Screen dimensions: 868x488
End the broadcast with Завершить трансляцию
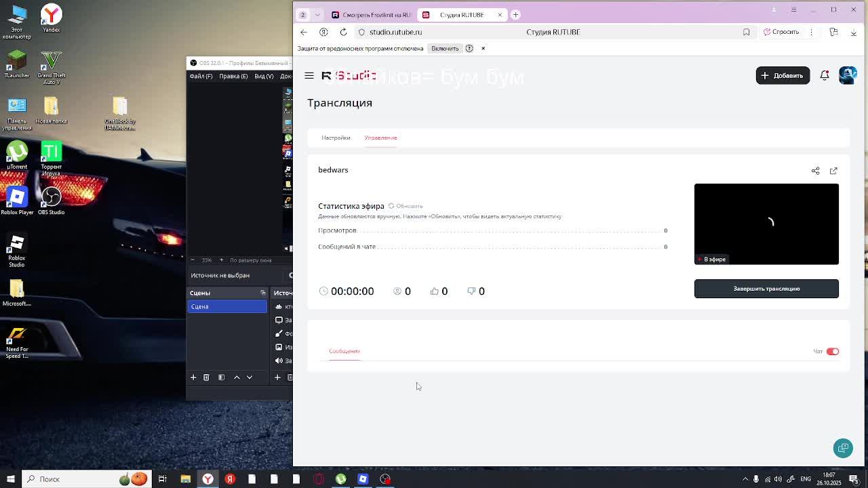[766, 289]
